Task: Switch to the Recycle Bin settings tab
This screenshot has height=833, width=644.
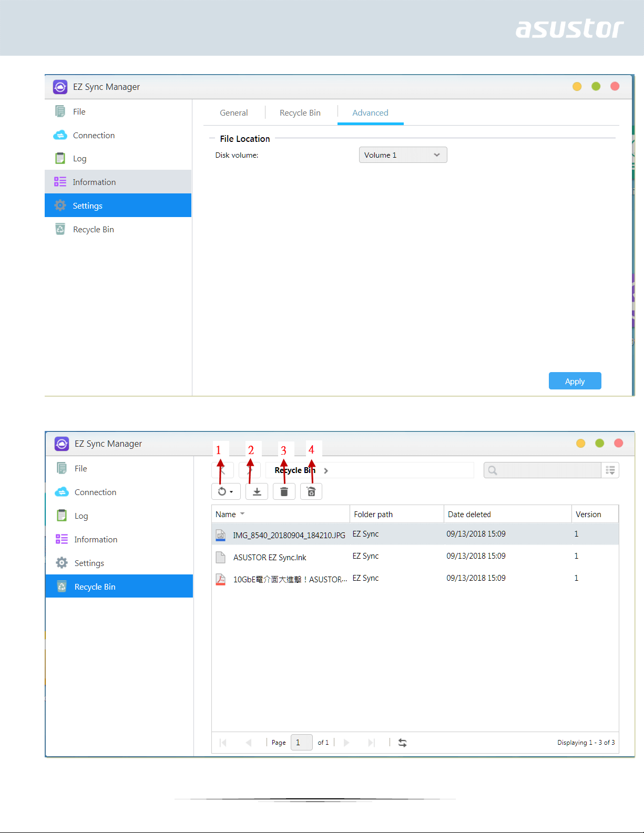Action: click(300, 112)
